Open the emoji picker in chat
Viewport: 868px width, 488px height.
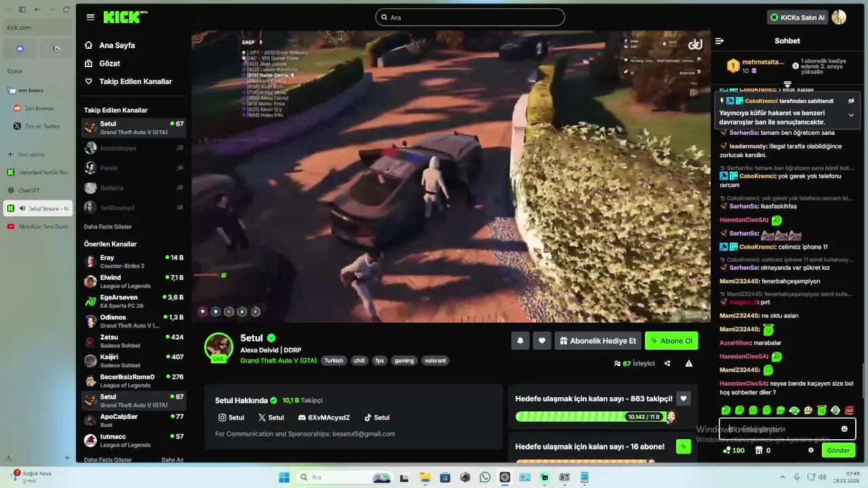(844, 429)
